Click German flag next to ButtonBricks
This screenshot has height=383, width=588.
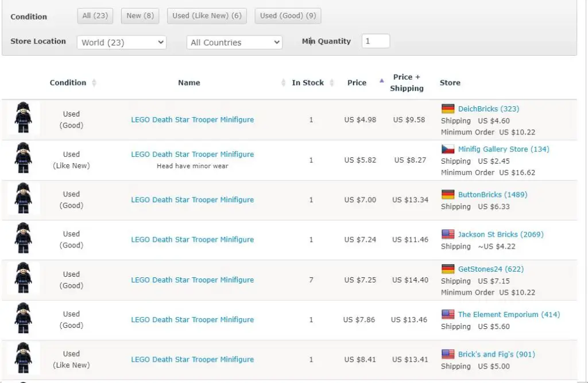coord(448,194)
